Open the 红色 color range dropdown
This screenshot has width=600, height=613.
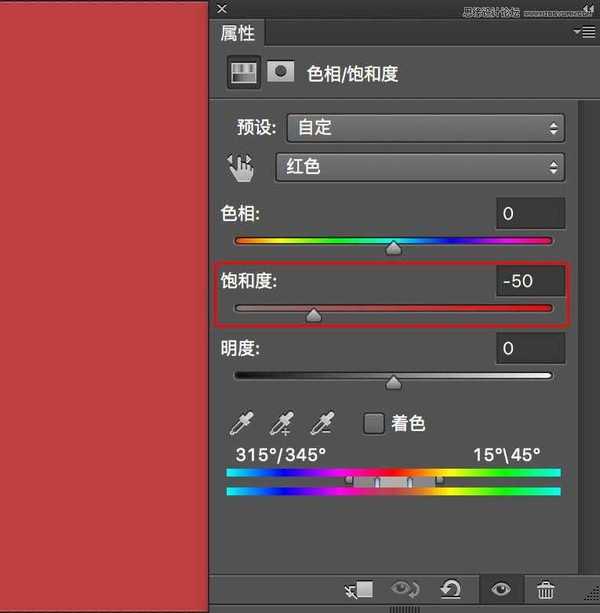(x=420, y=167)
